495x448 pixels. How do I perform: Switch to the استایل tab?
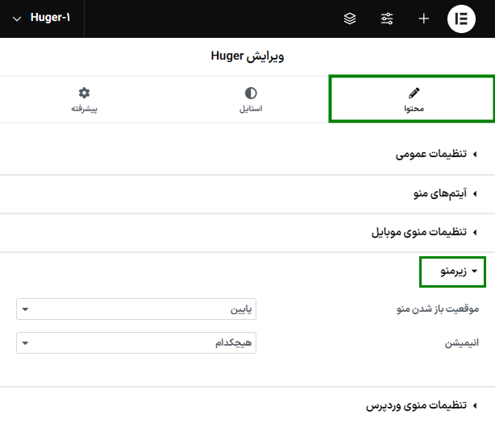(251, 100)
